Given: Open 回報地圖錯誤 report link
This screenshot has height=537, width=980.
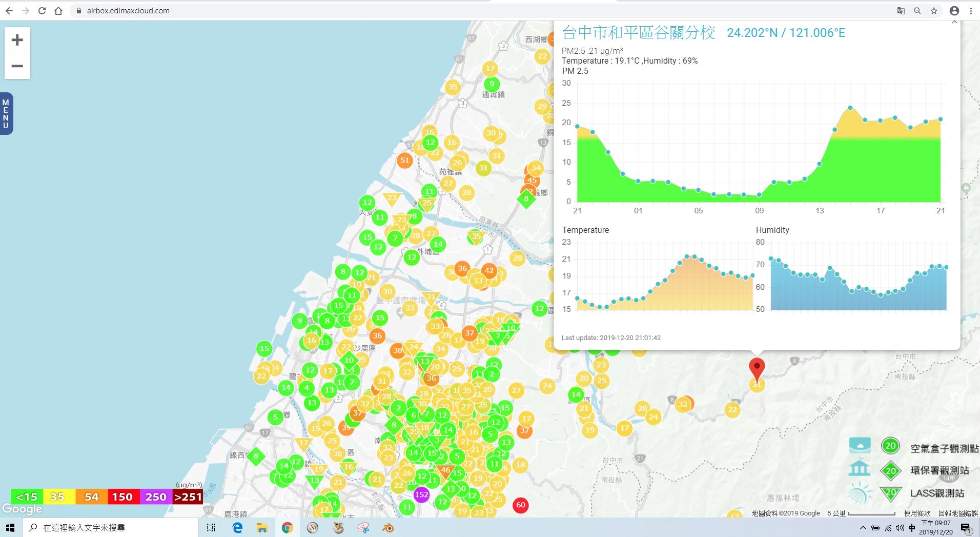Looking at the screenshot, I should pyautogui.click(x=958, y=513).
